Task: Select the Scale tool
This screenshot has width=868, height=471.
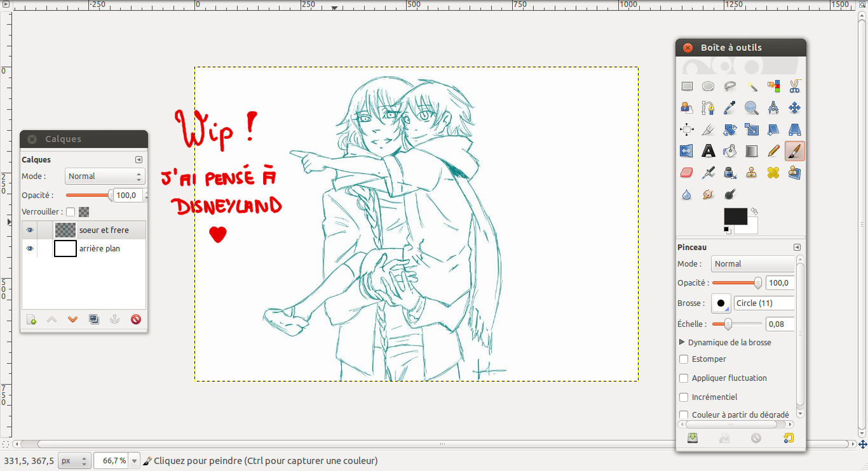Action: point(752,129)
